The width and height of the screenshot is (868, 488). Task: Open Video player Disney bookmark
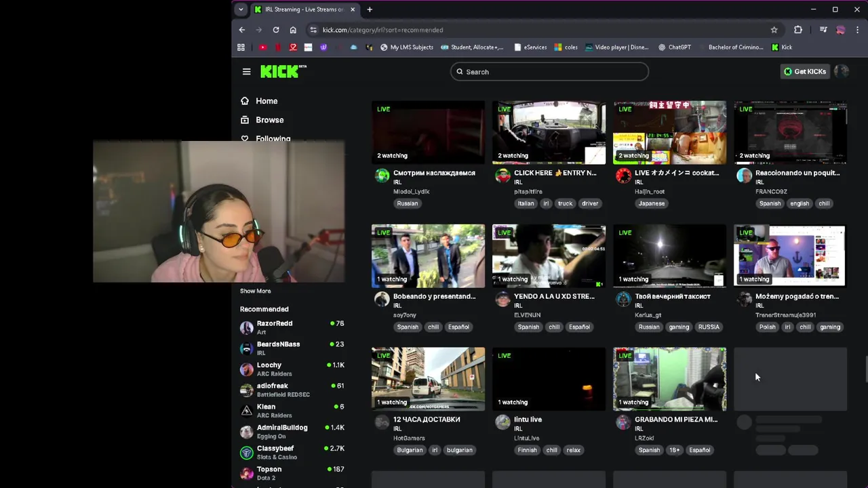[x=617, y=47]
